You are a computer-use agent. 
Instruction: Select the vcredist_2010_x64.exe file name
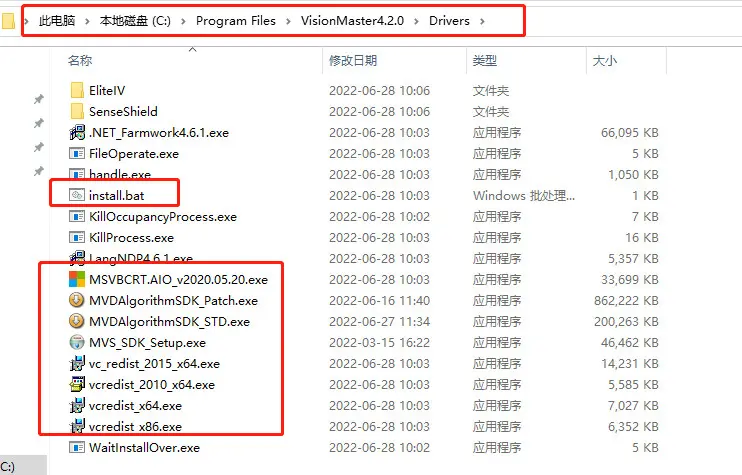click(x=151, y=385)
